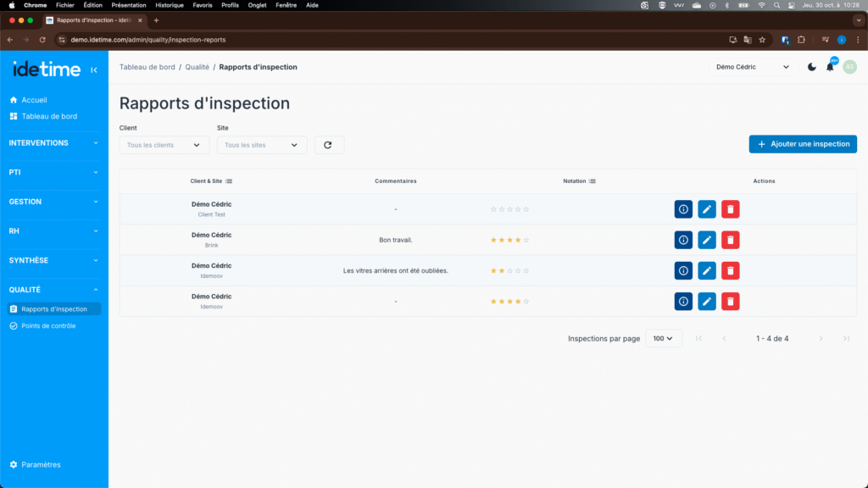Sort by the Client & Site column icon
This screenshot has height=488, width=868.
coord(229,181)
